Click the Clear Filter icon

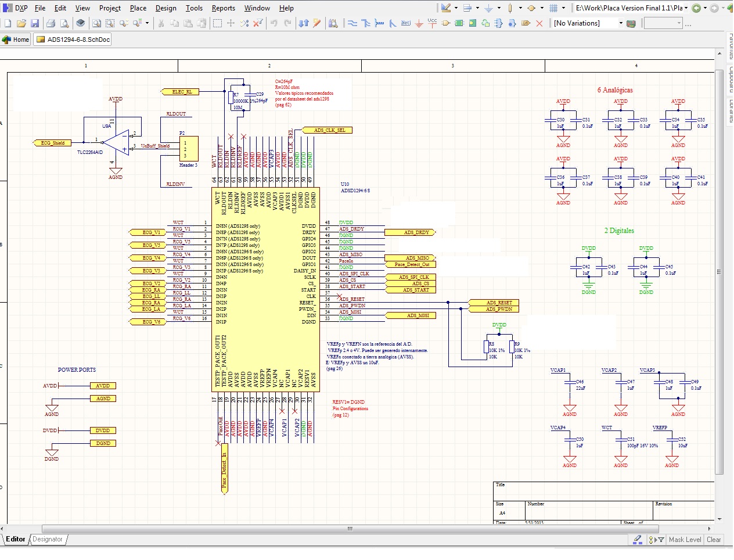tap(258, 23)
